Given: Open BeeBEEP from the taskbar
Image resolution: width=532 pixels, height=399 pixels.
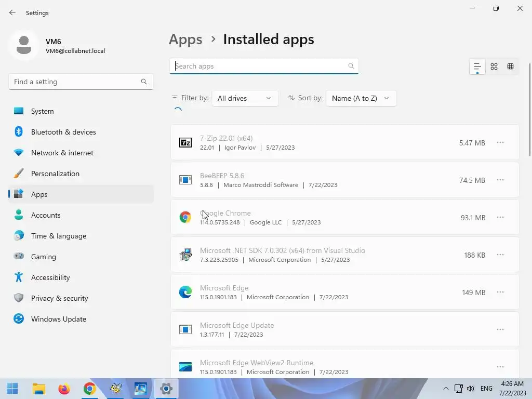Looking at the screenshot, I should point(115,389).
